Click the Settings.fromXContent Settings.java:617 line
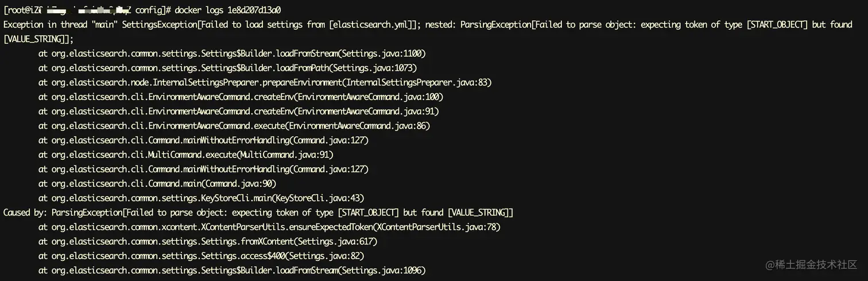Screen dimensions: 868x281 [208, 241]
